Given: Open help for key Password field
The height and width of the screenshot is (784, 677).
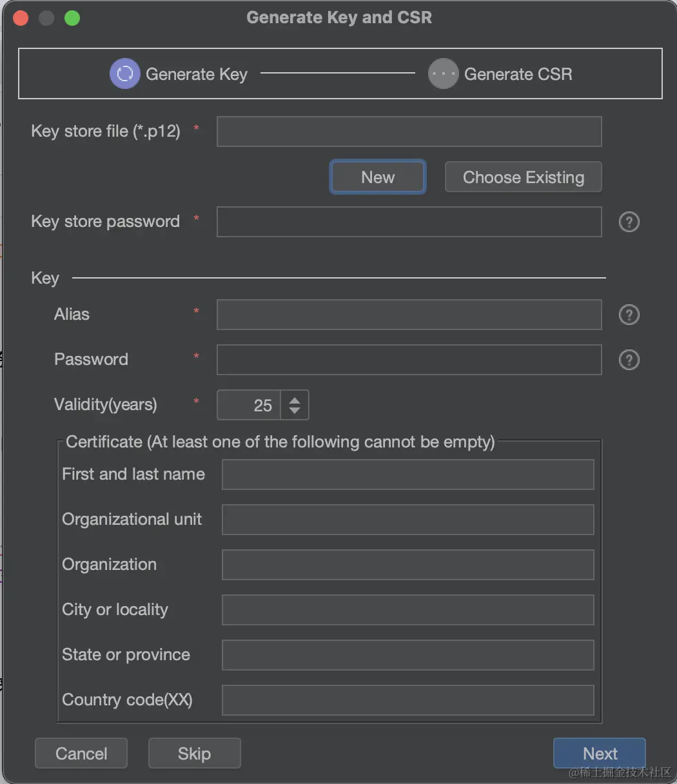Looking at the screenshot, I should click(x=629, y=360).
